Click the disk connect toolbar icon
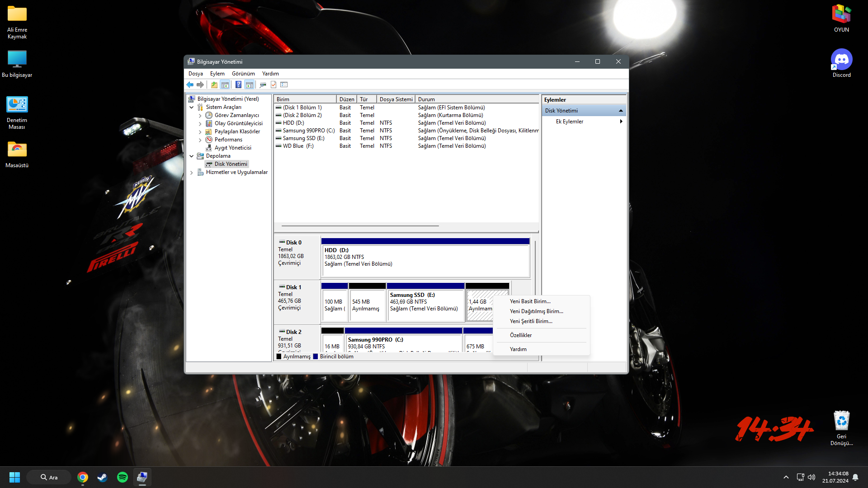Screen dimensions: 868x488 tap(263, 84)
